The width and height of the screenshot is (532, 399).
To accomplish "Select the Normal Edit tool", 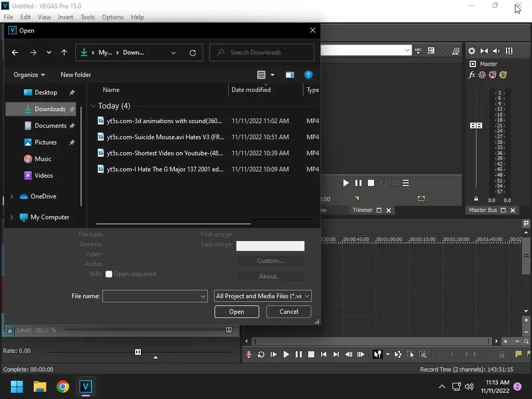I will [377, 354].
